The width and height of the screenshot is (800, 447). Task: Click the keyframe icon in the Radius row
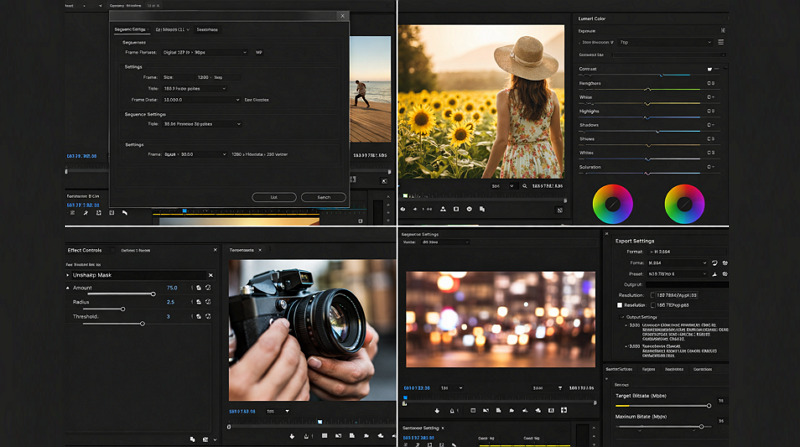coord(198,302)
